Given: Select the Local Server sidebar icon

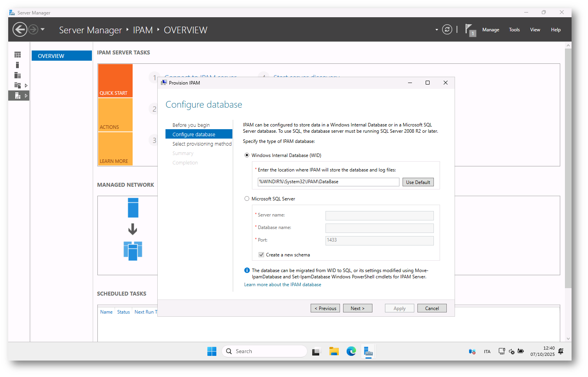Looking at the screenshot, I should (18, 65).
